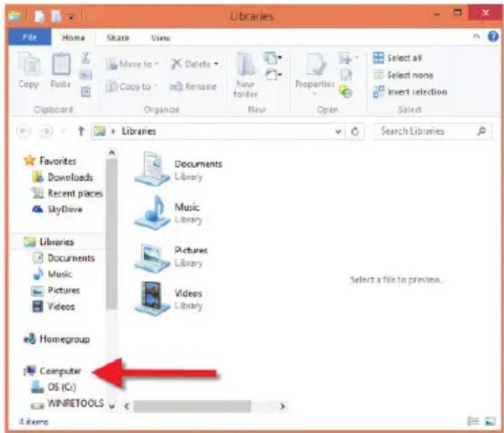Click the Up arrow navigation icon
This screenshot has height=433, width=504.
[x=81, y=131]
